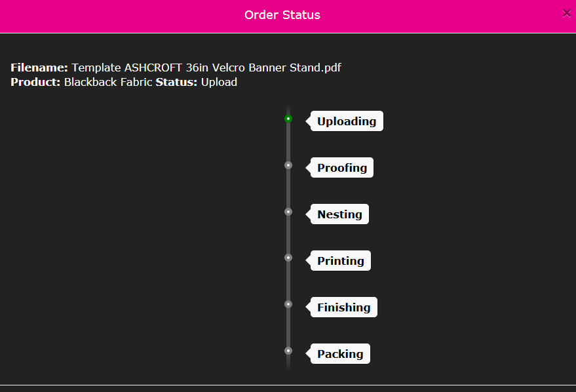Open the Proofing step label
Viewport: 576px width, 392px height.
341,168
